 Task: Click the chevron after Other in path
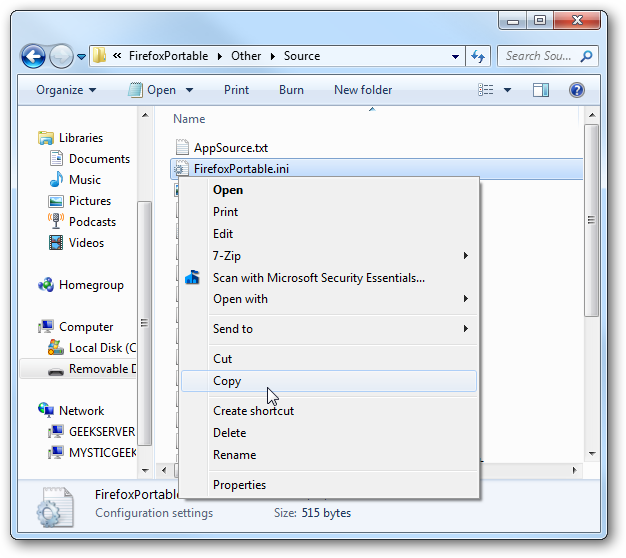[273, 56]
